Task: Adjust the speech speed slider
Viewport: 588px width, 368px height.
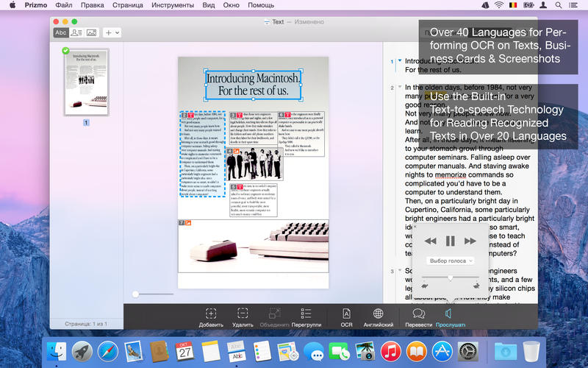Action: pos(450,277)
